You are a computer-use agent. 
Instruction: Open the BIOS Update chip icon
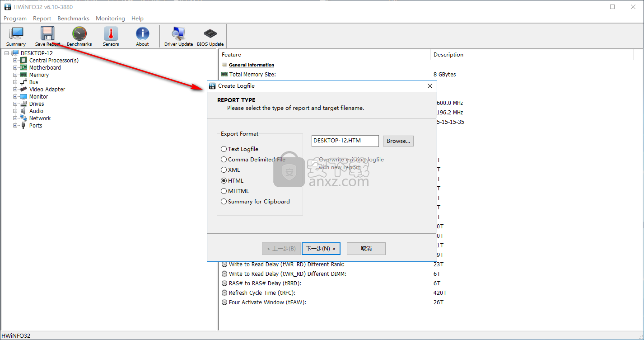[x=210, y=34]
